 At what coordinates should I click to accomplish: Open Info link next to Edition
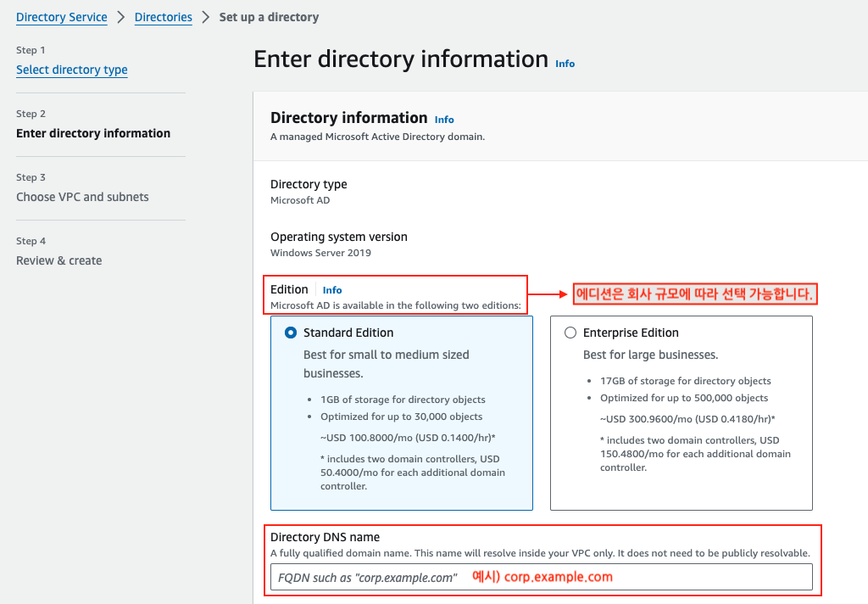(x=332, y=290)
